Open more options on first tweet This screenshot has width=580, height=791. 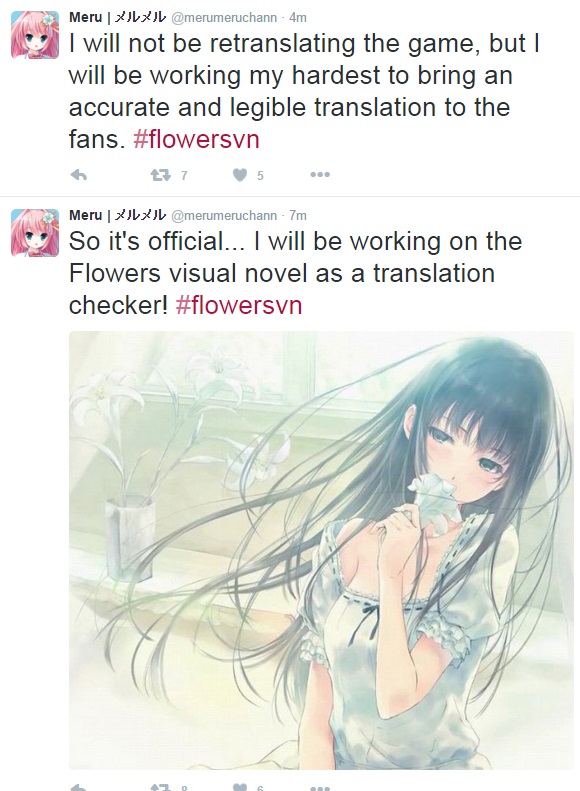coord(320,175)
